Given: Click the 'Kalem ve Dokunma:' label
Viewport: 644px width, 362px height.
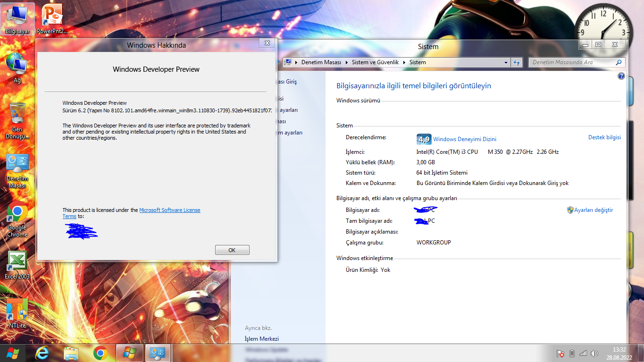Looking at the screenshot, I should tap(371, 183).
